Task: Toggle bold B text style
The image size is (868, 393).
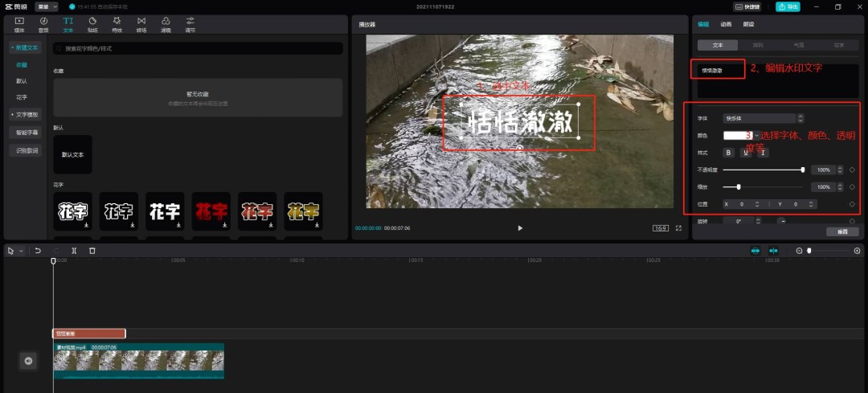Action: pyautogui.click(x=729, y=153)
